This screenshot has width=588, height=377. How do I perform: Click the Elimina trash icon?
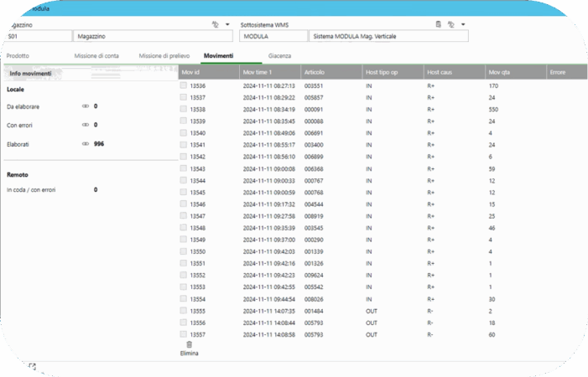[189, 344]
